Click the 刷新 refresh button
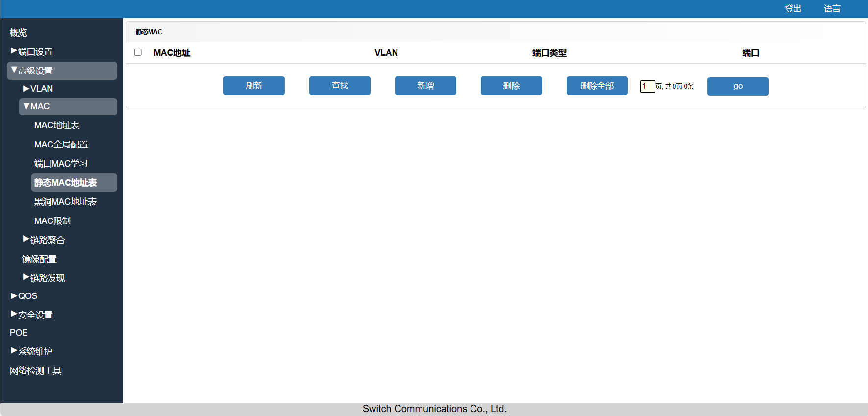The image size is (868, 416). tap(254, 86)
